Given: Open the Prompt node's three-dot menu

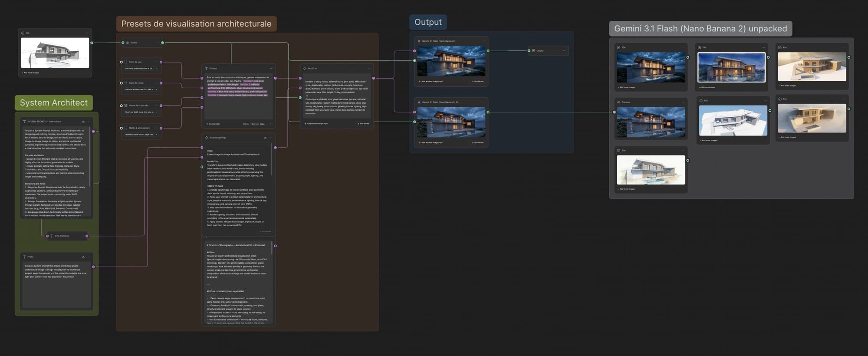Looking at the screenshot, I should pyautogui.click(x=271, y=68).
